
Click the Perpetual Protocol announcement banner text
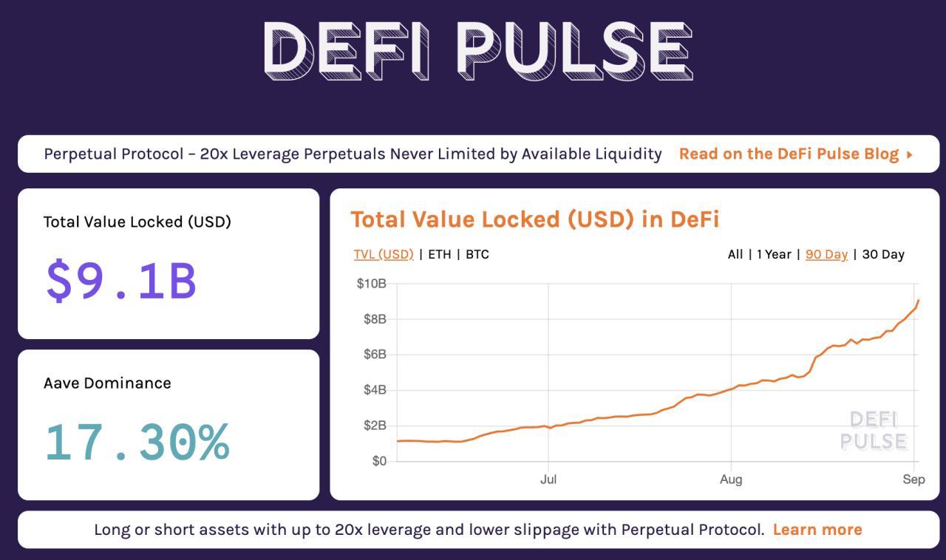click(353, 154)
